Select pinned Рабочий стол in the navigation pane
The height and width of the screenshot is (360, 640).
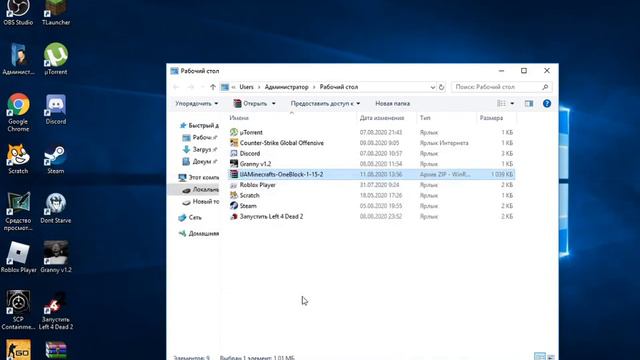(x=200, y=138)
